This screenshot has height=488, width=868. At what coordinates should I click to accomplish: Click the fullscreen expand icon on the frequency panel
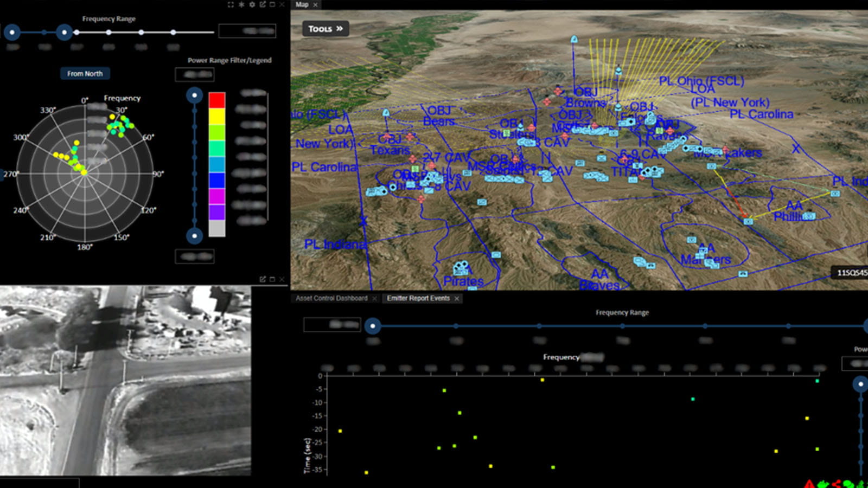[x=231, y=4]
